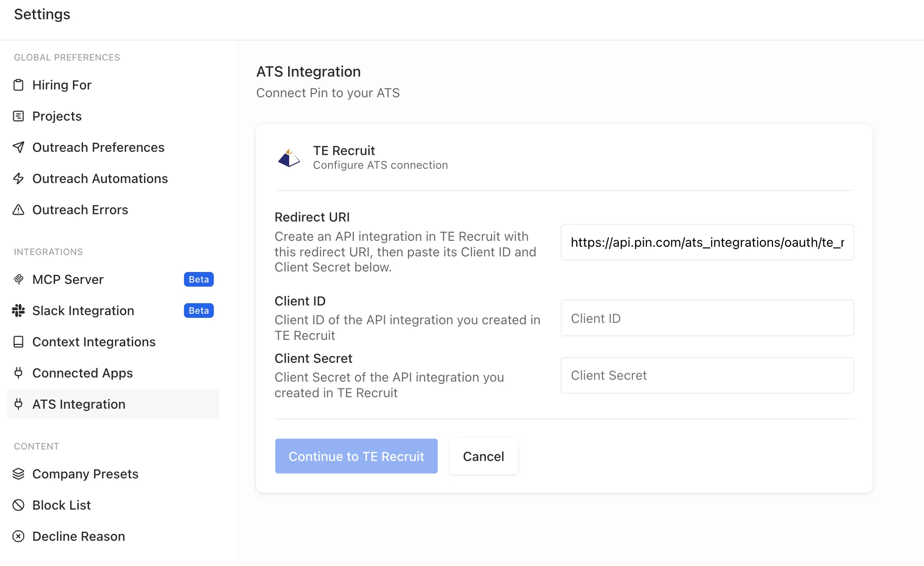This screenshot has height=566, width=924.
Task: Click the Company Presets layers icon
Action: pyautogui.click(x=18, y=474)
